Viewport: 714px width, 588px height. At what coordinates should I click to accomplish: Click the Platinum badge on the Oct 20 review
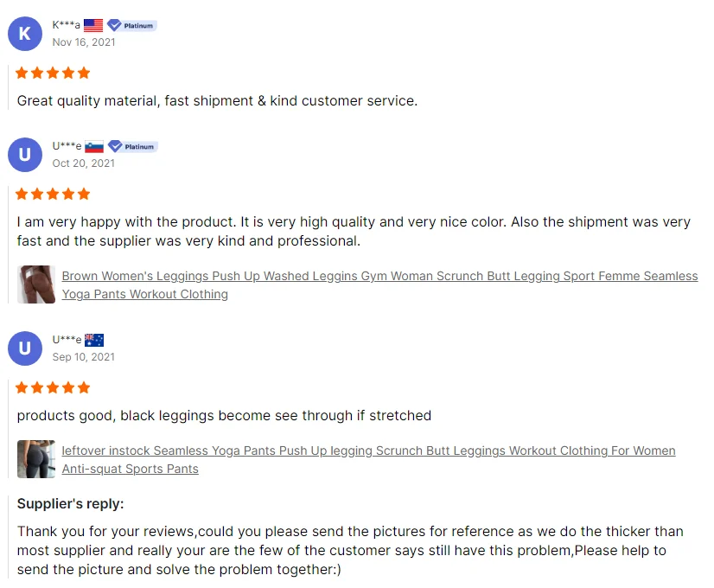click(132, 147)
